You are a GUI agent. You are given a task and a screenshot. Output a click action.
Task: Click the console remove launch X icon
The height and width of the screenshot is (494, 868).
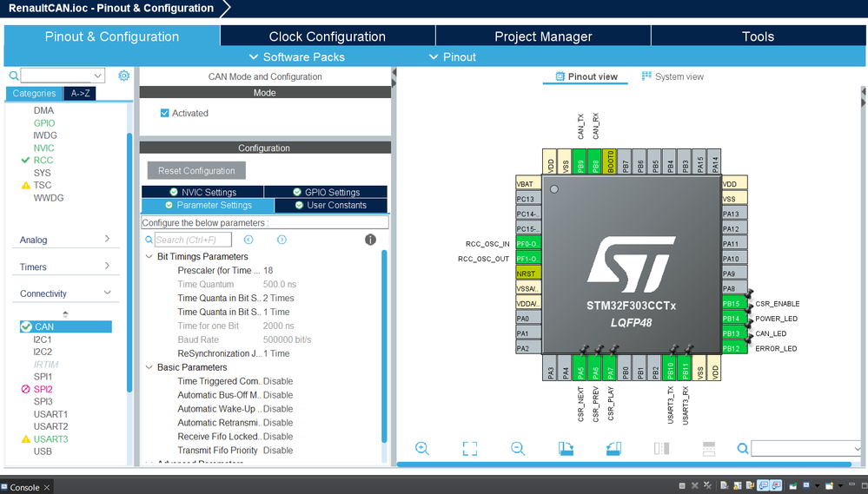[695, 485]
